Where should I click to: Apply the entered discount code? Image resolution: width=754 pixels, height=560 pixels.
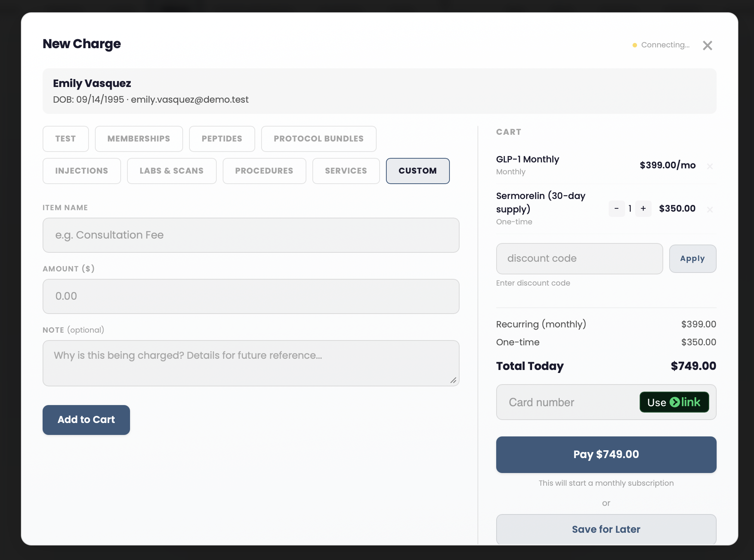point(692,258)
